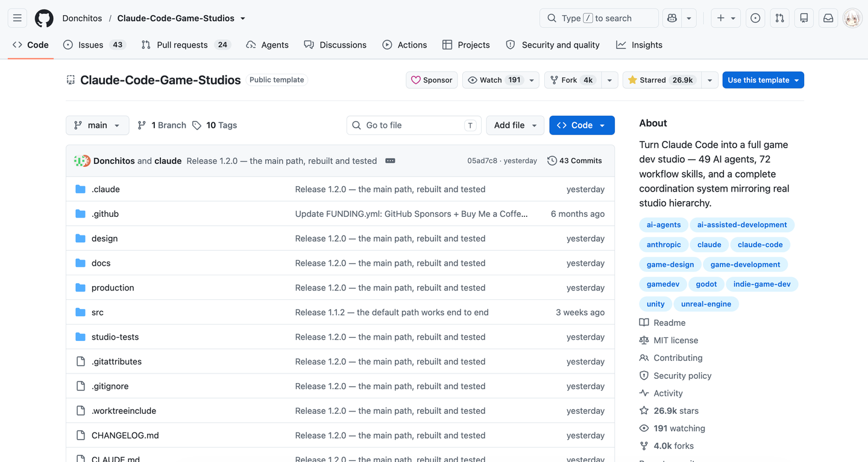Click the Go to file search field
The image size is (868, 462).
pos(414,125)
